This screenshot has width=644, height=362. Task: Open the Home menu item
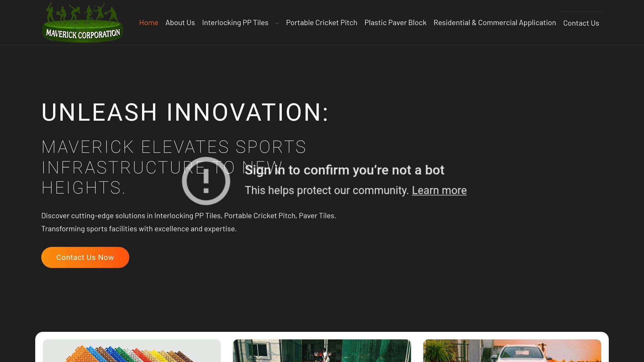click(x=148, y=23)
